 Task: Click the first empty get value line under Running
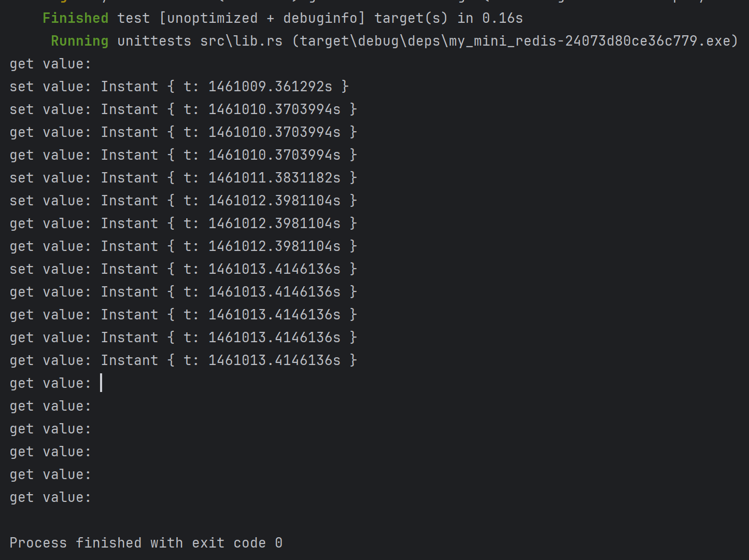click(50, 64)
